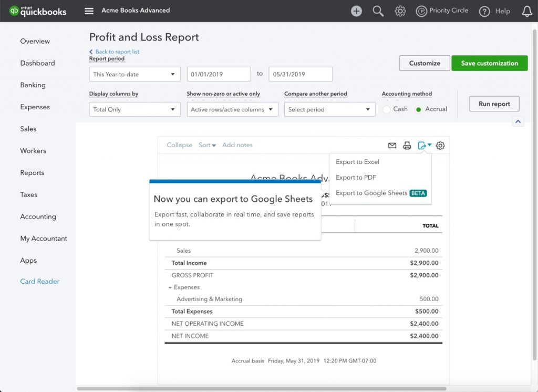Click Total Income amount $2,900.00
The width and height of the screenshot is (538, 392).
coord(424,263)
